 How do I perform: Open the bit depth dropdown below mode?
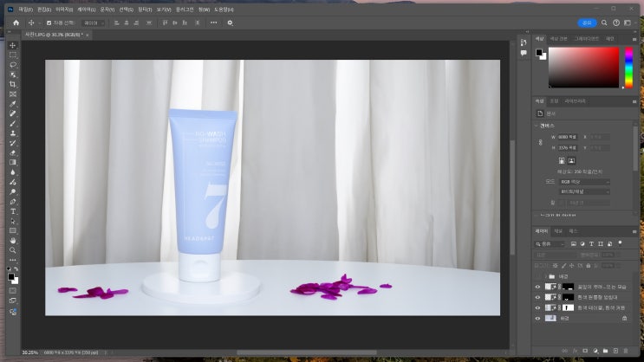click(583, 191)
